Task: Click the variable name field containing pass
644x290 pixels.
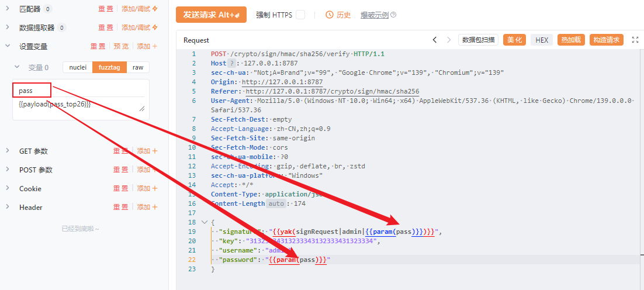Action: tap(81, 91)
